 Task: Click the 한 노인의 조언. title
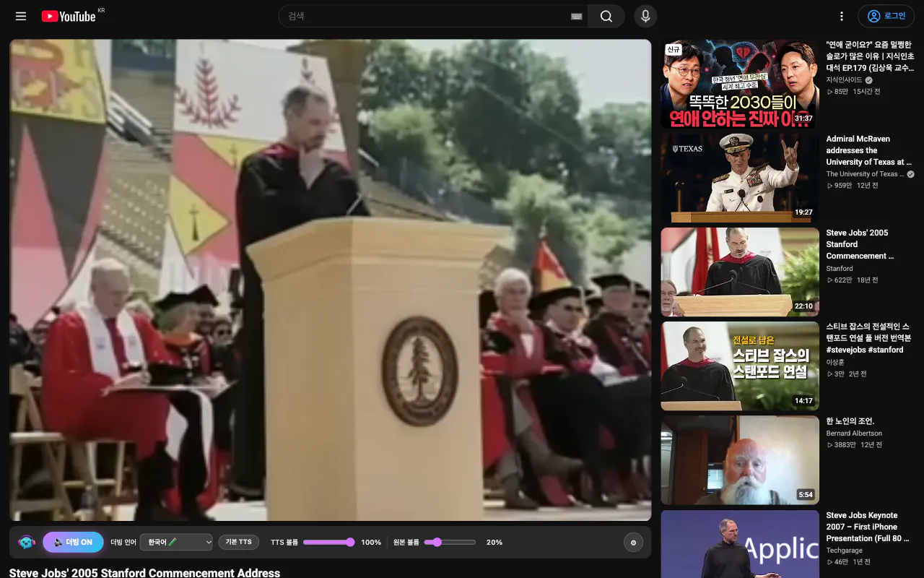pyautogui.click(x=850, y=421)
